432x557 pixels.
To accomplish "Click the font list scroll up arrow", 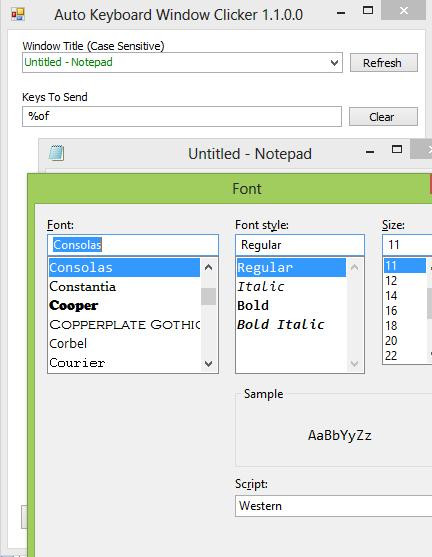I will [x=209, y=267].
